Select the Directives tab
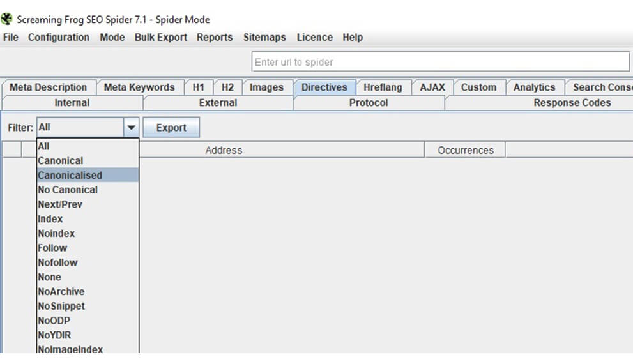 [x=324, y=87]
